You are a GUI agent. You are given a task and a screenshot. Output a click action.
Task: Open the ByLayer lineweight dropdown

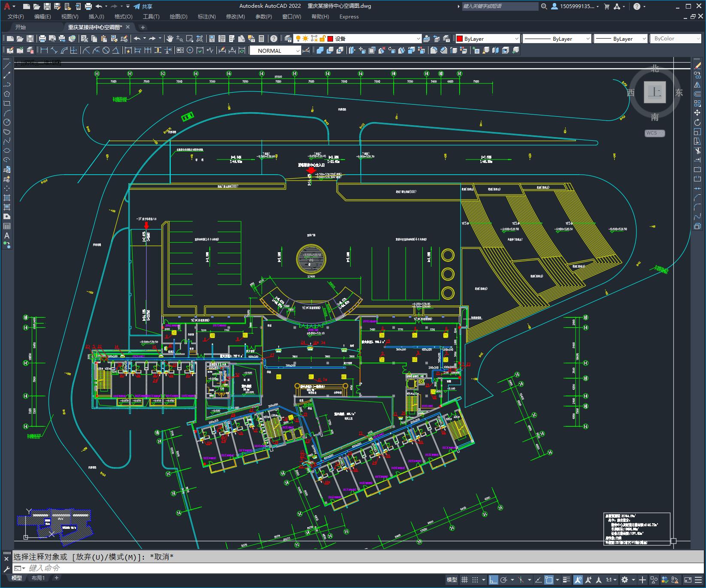pos(644,39)
